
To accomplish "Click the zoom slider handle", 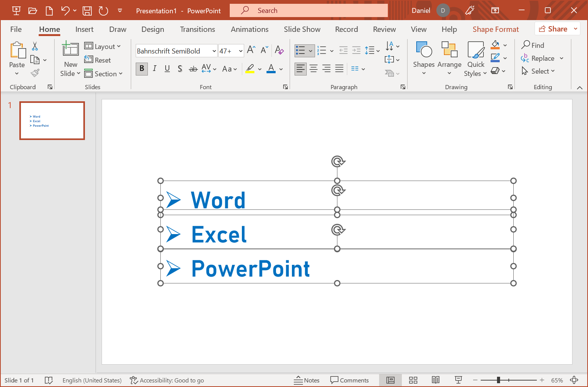I will pos(499,380).
